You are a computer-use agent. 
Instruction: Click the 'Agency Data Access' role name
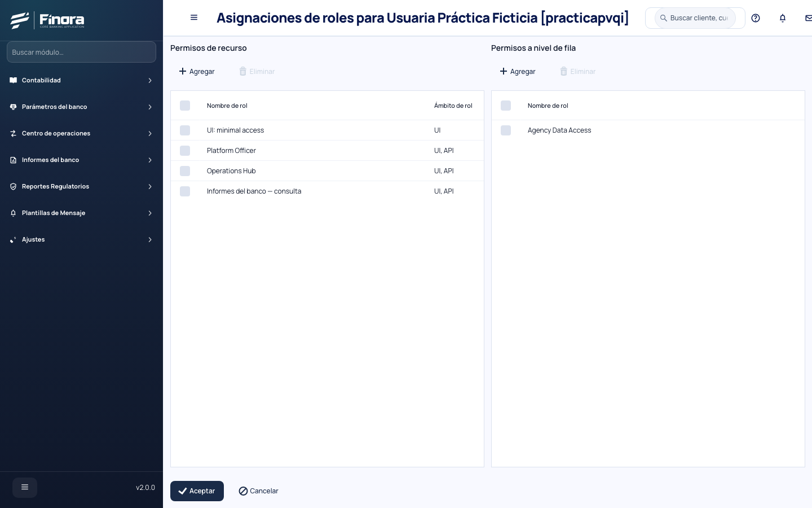click(559, 130)
